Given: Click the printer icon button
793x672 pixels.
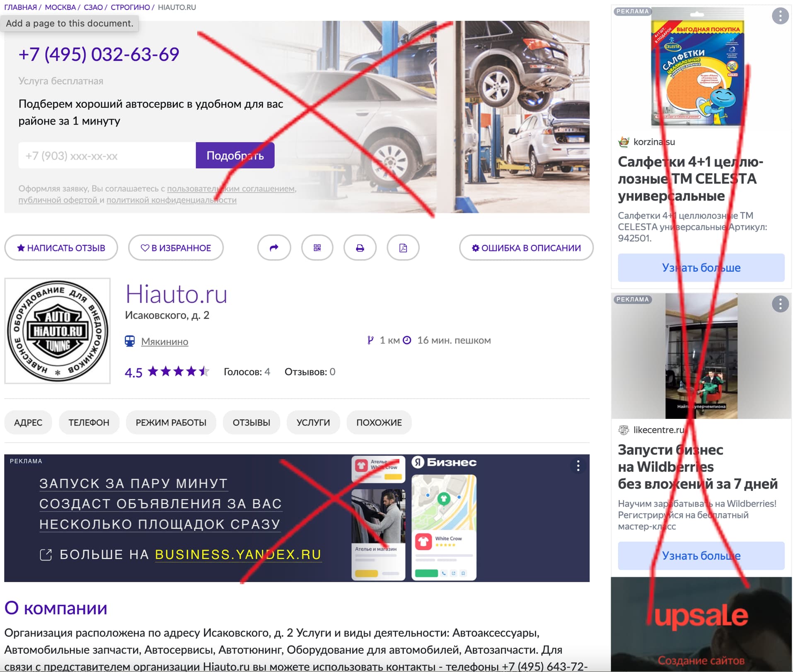Looking at the screenshot, I should (360, 248).
